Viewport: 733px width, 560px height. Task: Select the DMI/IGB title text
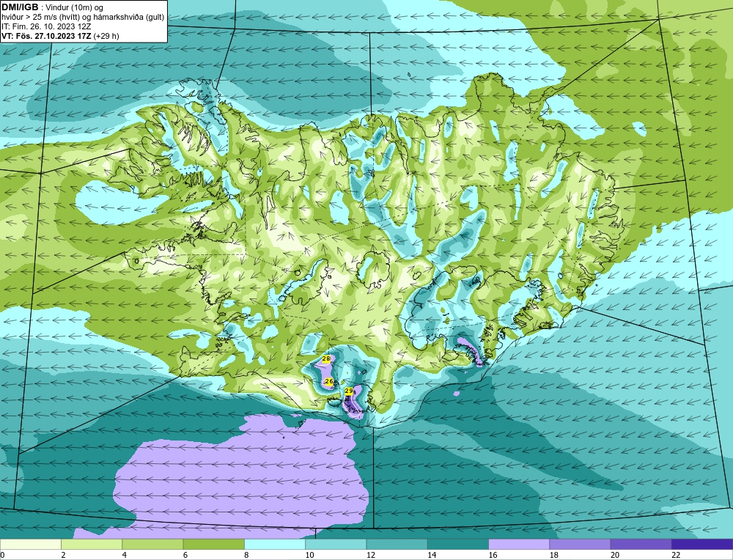click(20, 7)
